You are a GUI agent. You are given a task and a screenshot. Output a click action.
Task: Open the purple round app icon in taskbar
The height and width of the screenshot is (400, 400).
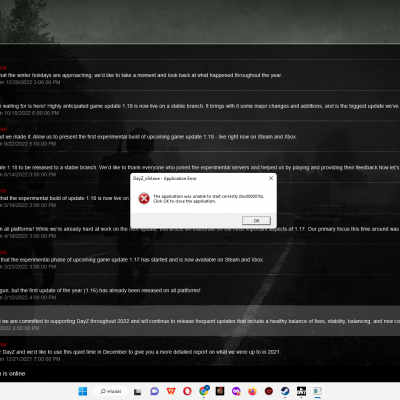click(236, 391)
